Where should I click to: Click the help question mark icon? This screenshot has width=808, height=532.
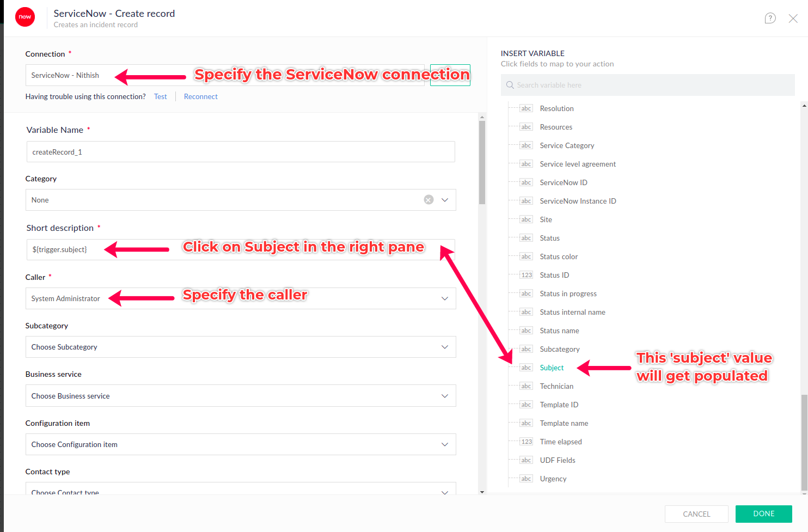[x=770, y=19]
